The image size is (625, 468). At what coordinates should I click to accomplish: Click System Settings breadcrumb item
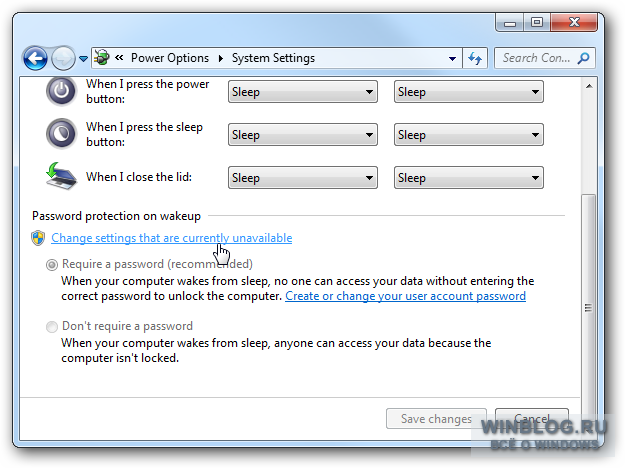(x=273, y=58)
